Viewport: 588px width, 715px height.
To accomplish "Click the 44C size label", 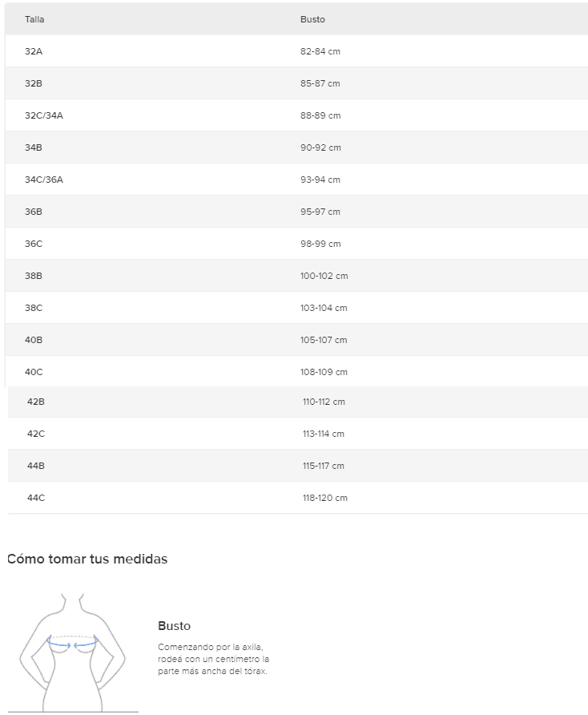I will 36,498.
